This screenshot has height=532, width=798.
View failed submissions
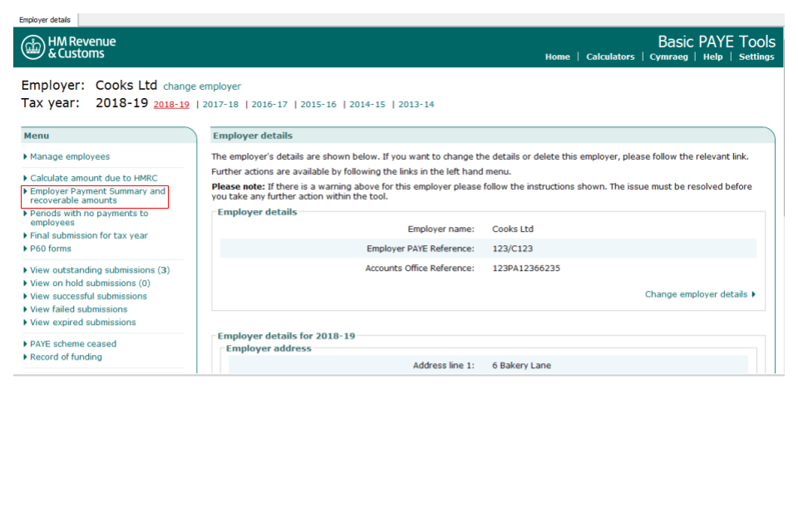78,309
